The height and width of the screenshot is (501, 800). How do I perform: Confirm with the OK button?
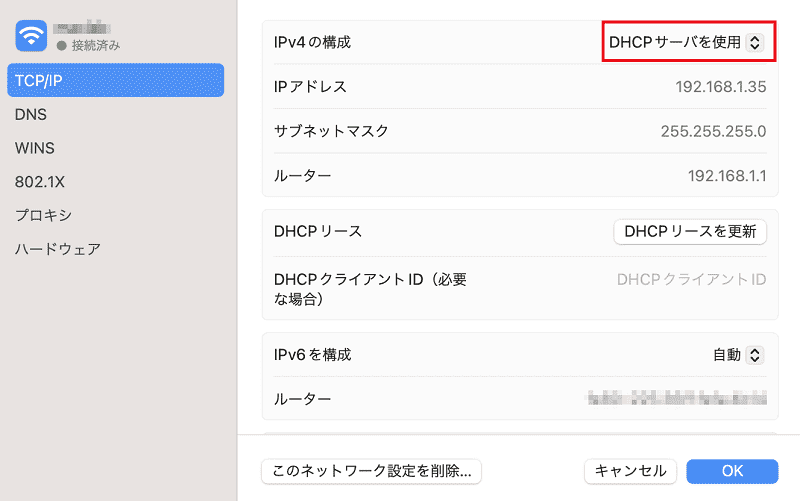(732, 471)
